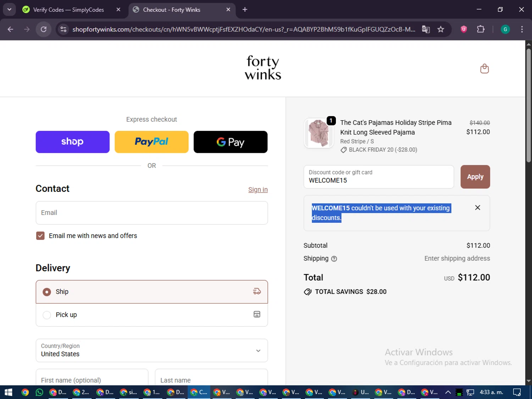532x399 pixels.
Task: Click the browser address bar URL
Action: point(244,29)
